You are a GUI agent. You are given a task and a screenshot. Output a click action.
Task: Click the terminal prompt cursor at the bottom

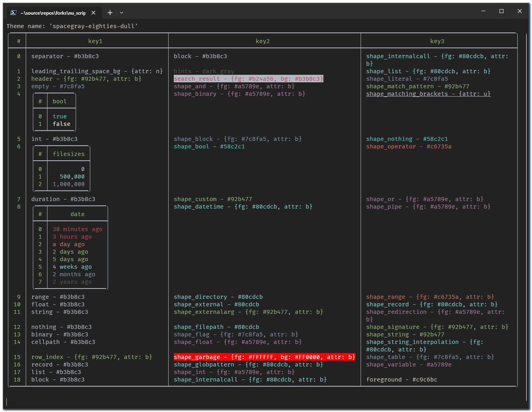click(7, 402)
